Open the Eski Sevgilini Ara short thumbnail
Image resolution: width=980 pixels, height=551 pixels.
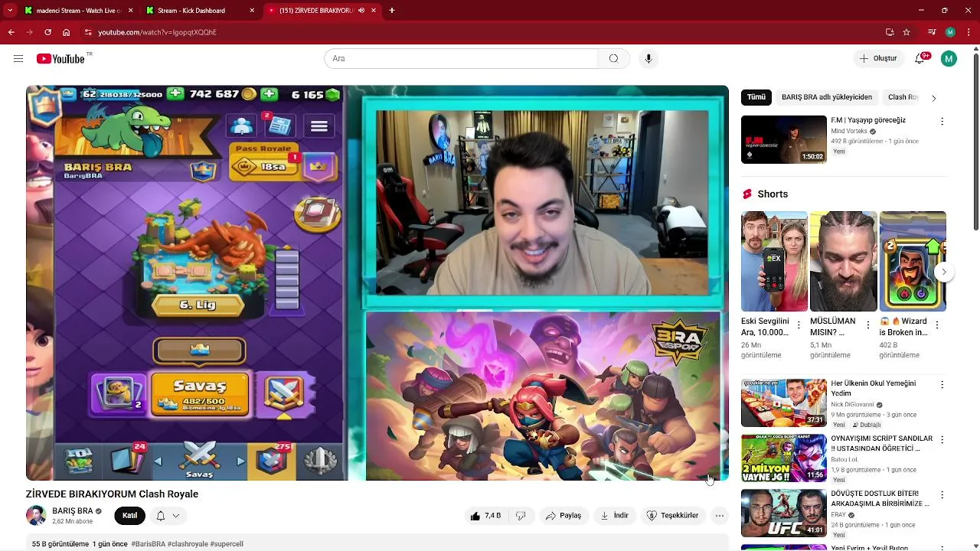click(x=774, y=262)
